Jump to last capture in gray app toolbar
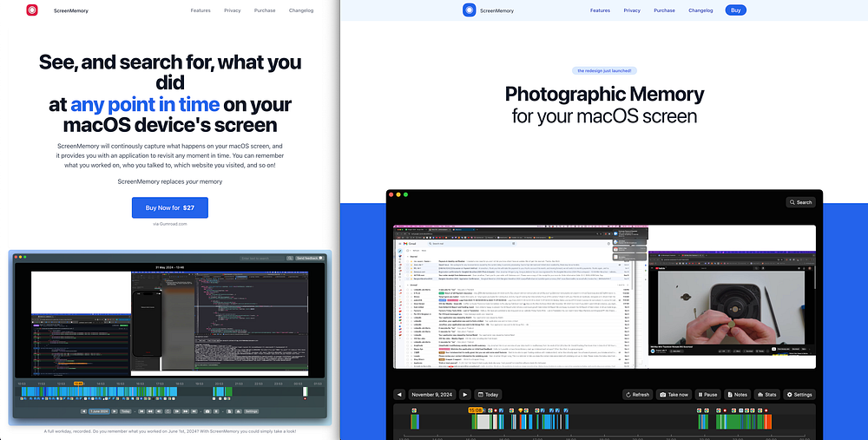The image size is (868, 440). pos(194,411)
